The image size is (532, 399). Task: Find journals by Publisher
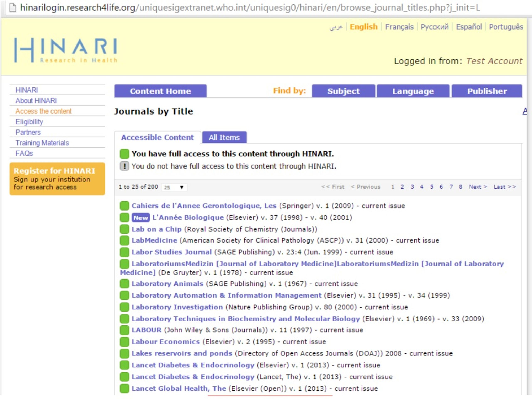pyautogui.click(x=487, y=91)
